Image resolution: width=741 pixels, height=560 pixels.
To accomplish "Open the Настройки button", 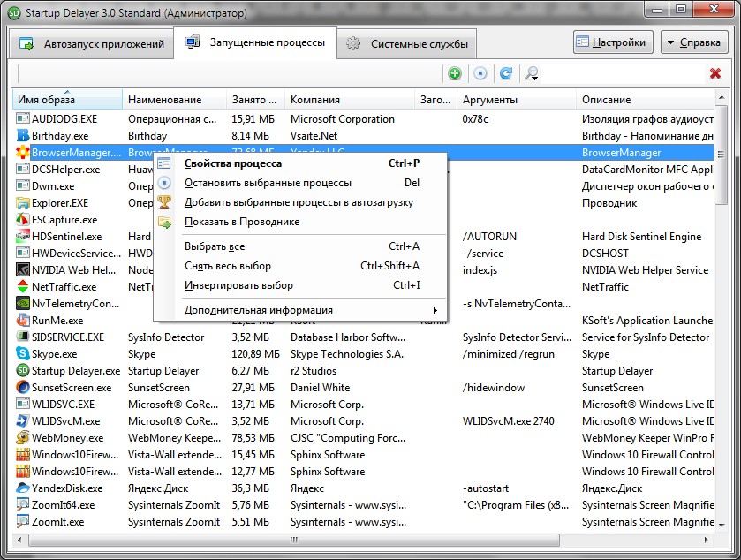I will (613, 42).
